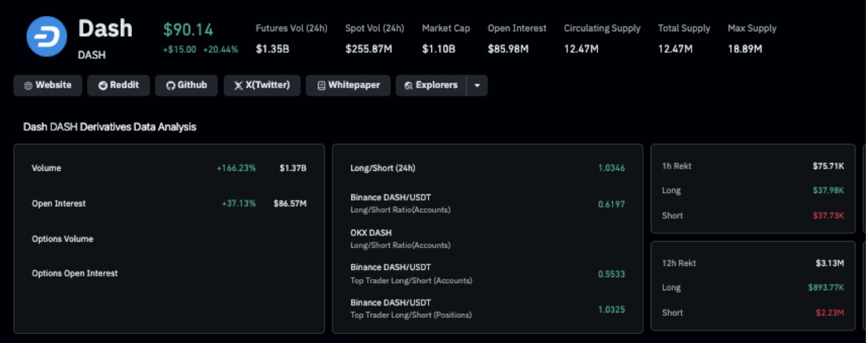Click the Whitepaper document icon
This screenshot has height=343, width=868.
coord(322,85)
